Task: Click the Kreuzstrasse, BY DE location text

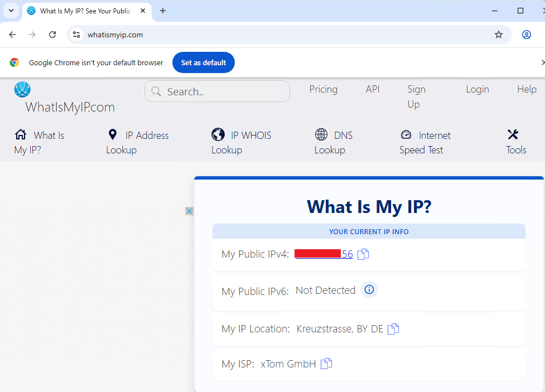Action: pos(340,329)
